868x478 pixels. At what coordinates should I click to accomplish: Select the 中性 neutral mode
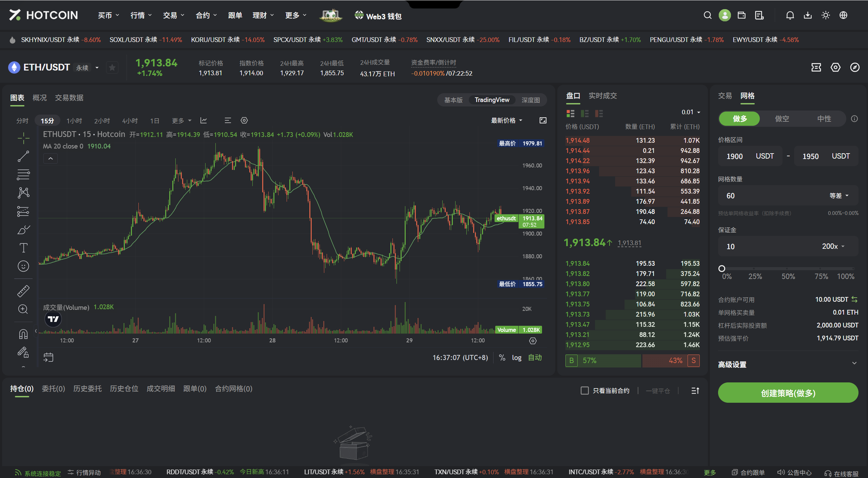(824, 119)
